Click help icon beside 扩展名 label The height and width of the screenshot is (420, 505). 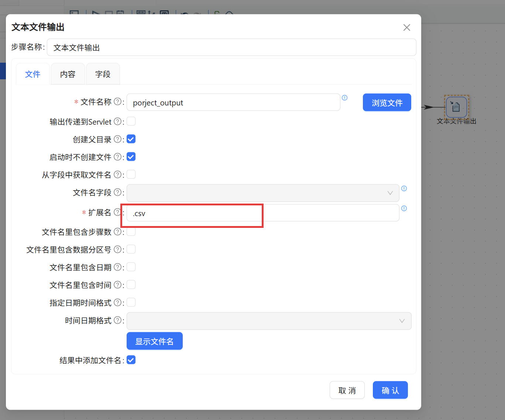coord(117,212)
